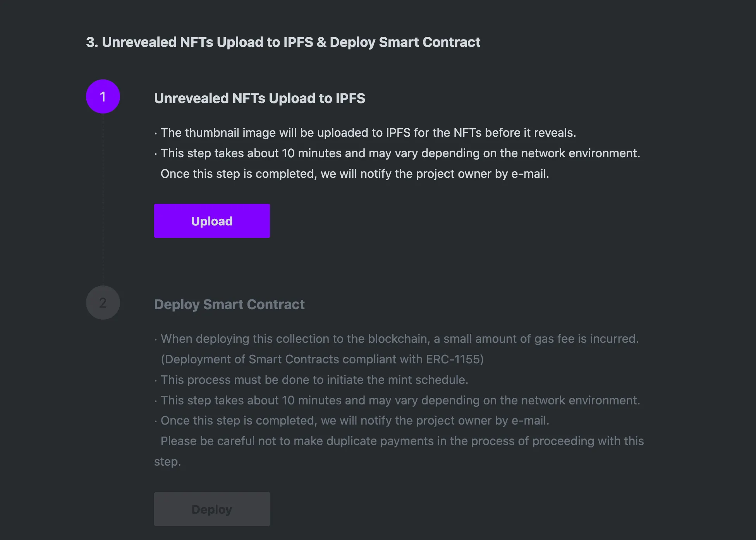The width and height of the screenshot is (756, 540).
Task: Click the greyed-out Deploy button
Action: pos(212,509)
